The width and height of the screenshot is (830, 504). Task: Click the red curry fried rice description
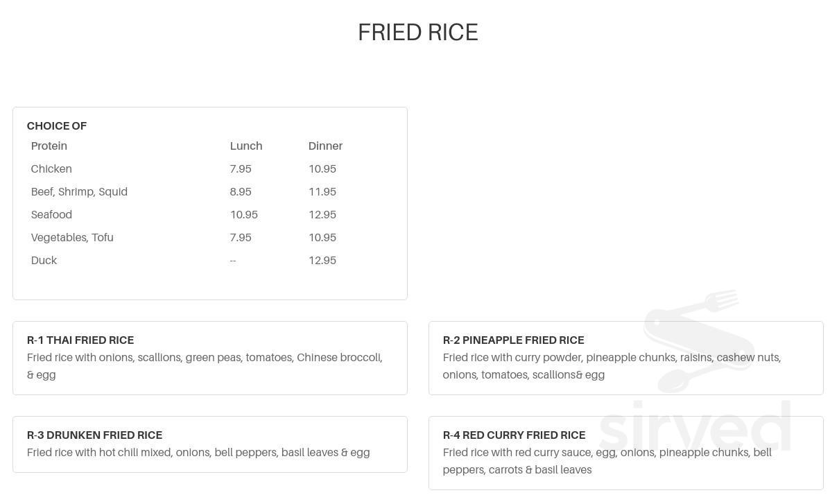point(607,461)
